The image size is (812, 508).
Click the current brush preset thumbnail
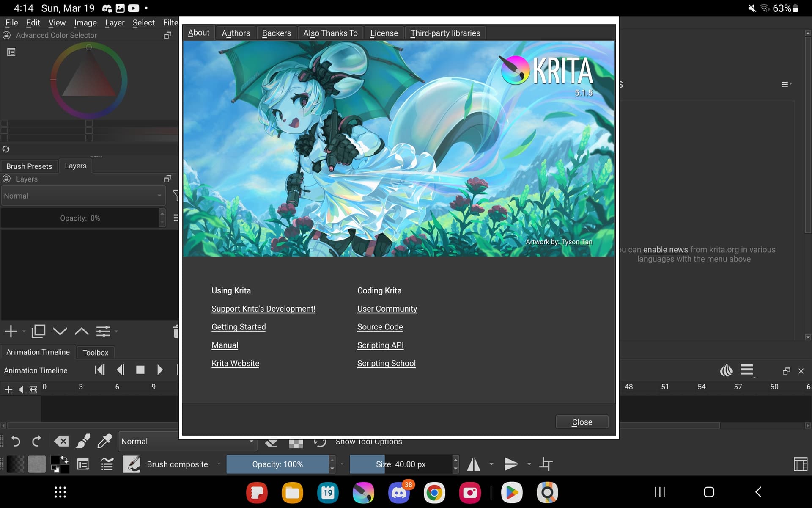(x=132, y=464)
